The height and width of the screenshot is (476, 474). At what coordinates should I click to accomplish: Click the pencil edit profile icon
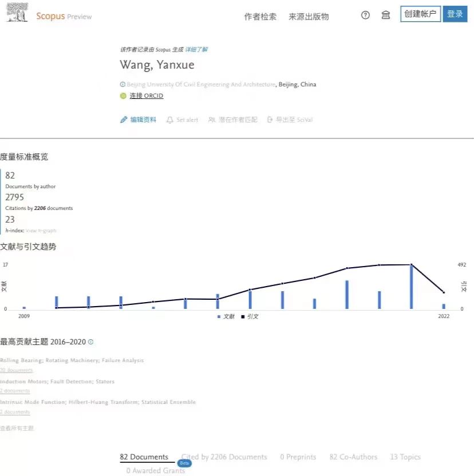coord(123,120)
